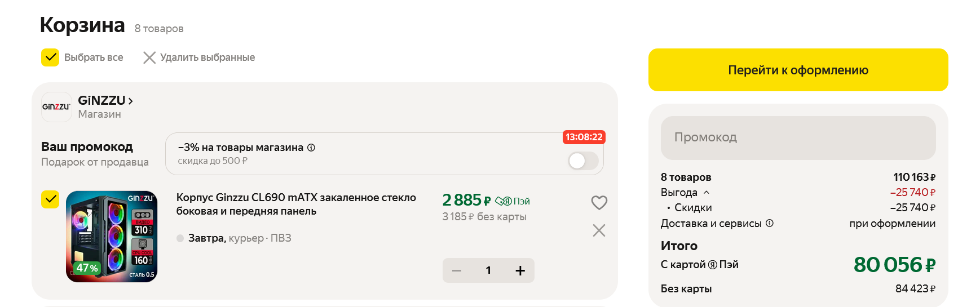
Task: Uncheck the Ginzzu CL690 item checkbox
Action: [x=50, y=199]
